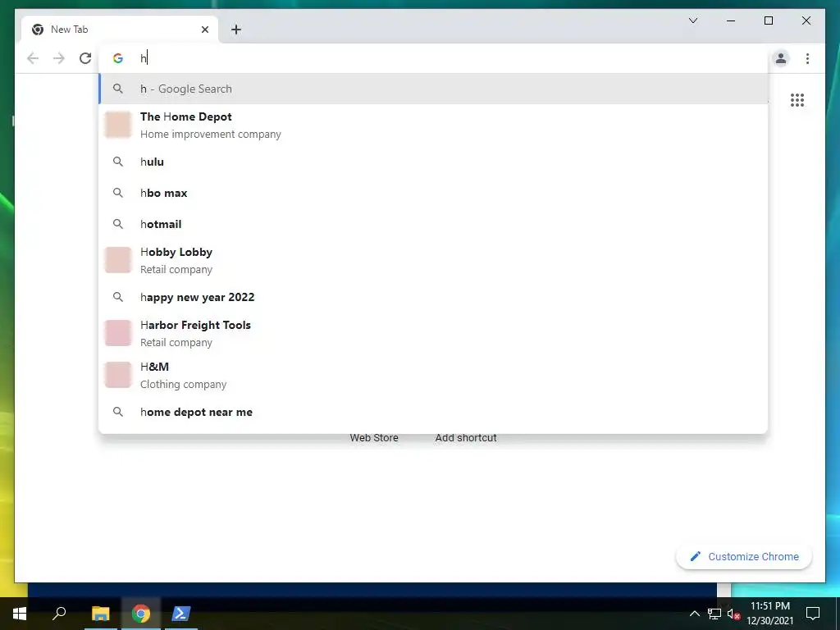Click the Add shortcut label
This screenshot has height=630, width=840.
[466, 438]
